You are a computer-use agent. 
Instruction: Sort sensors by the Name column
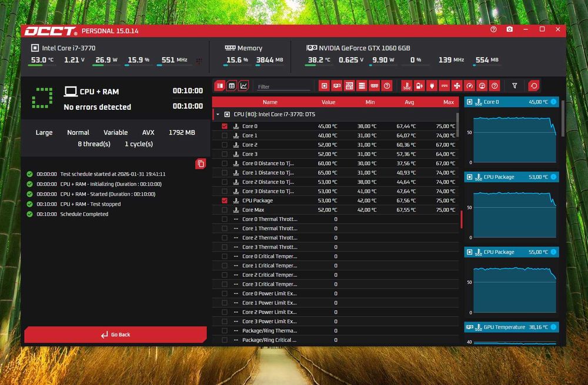pos(270,102)
